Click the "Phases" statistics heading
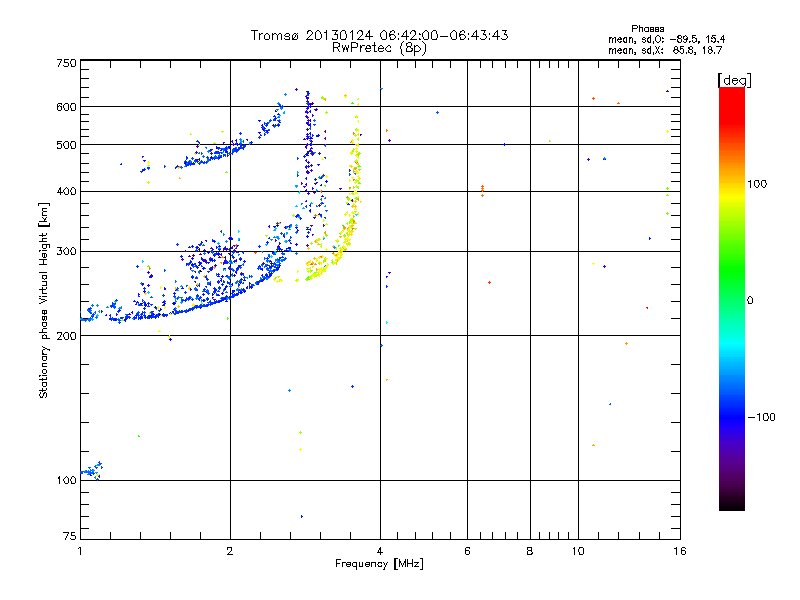 pos(647,29)
